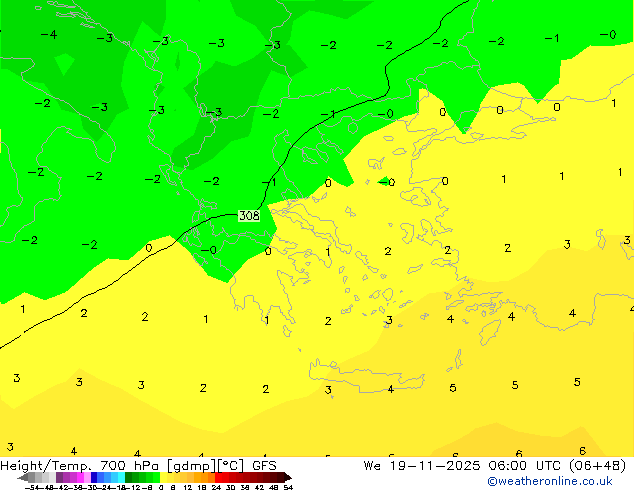The height and width of the screenshot is (490, 634).
Task: Click the legend scale label 12
Action: [188, 488]
